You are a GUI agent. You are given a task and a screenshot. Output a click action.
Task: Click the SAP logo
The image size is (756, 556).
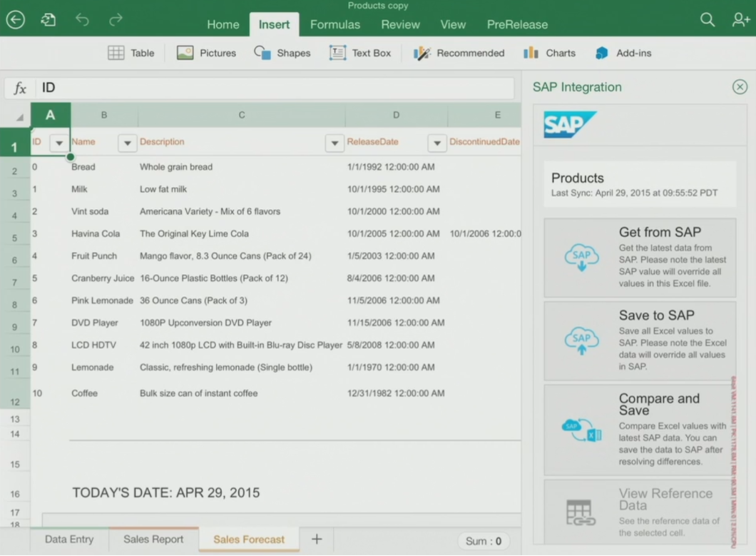(x=569, y=124)
